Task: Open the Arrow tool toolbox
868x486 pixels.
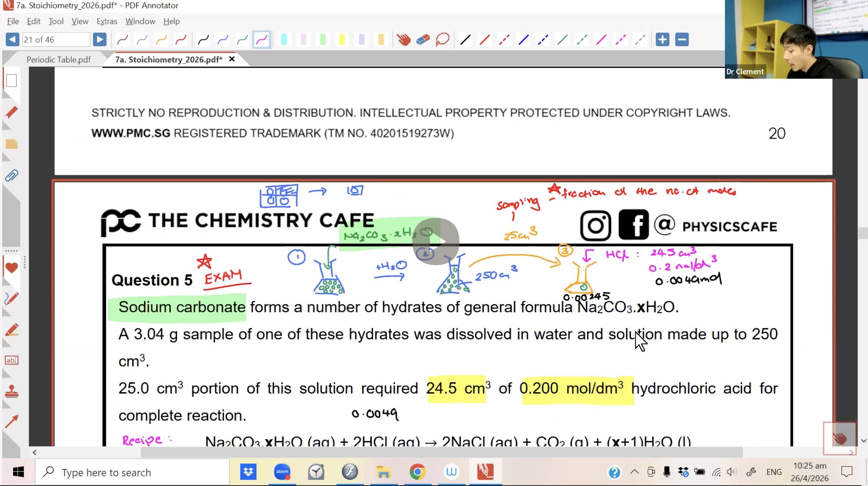Action: point(11,421)
